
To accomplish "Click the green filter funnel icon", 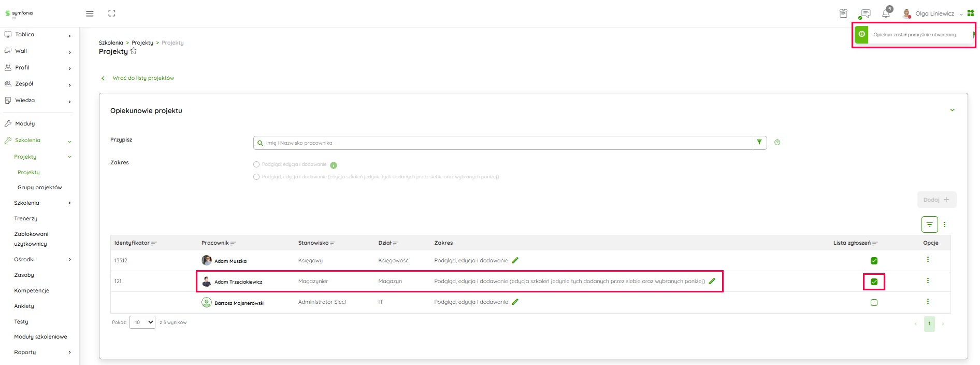I will tap(759, 143).
